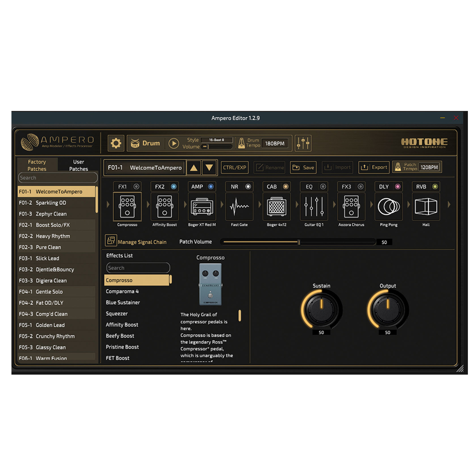
Task: Click the Patch Volume slider
Action: tap(298, 242)
